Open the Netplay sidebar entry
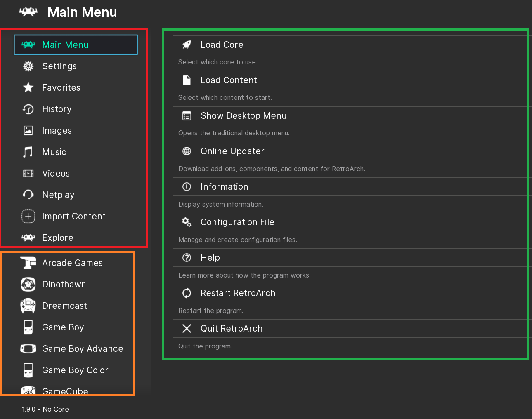 pos(76,195)
